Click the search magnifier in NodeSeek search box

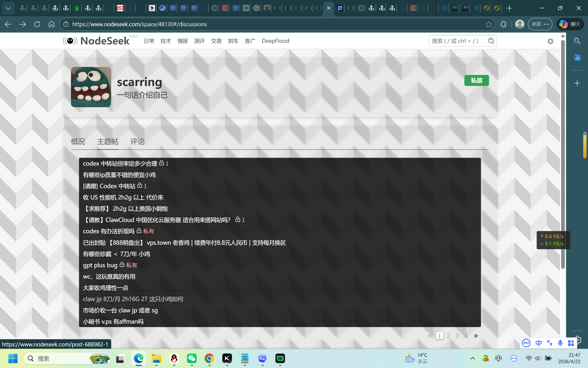point(491,41)
